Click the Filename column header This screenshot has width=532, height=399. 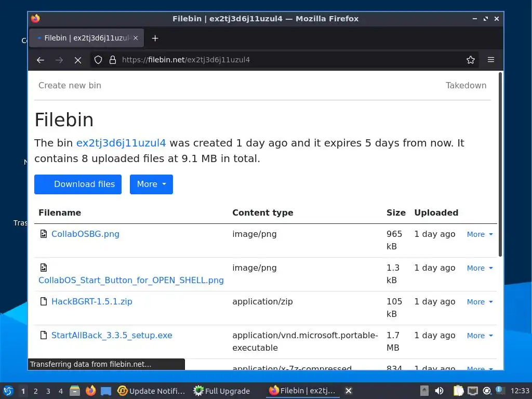click(60, 212)
